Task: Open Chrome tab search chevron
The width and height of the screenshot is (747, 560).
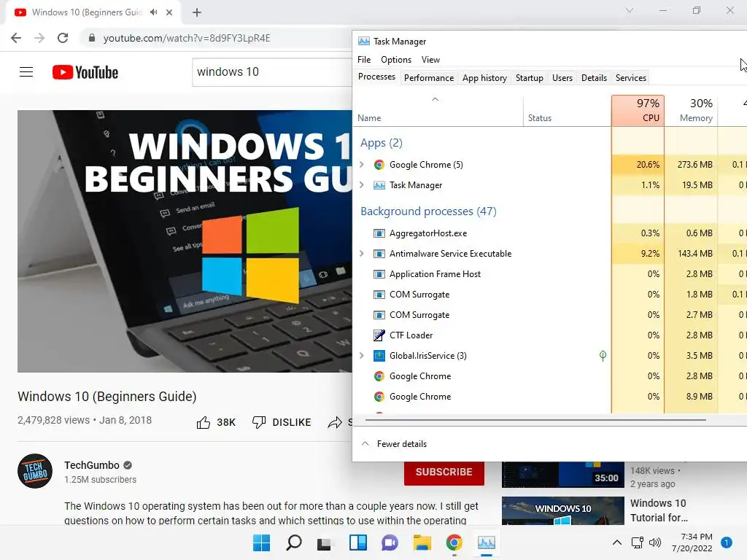Action: coord(630,10)
